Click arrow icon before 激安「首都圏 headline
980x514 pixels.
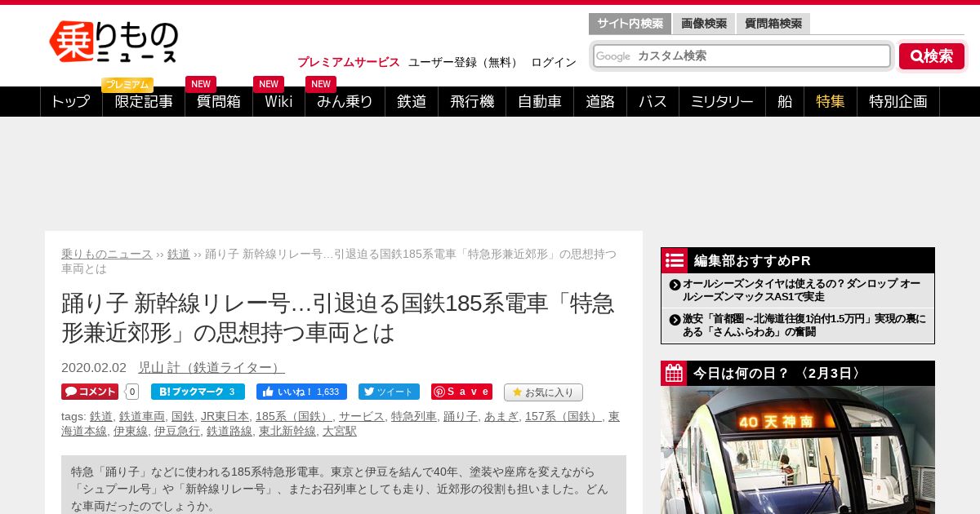(x=675, y=320)
